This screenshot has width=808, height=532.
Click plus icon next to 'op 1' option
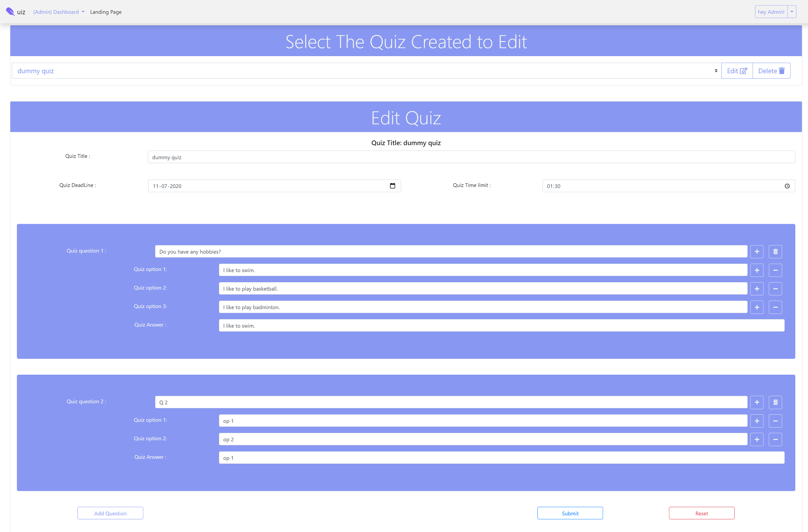click(757, 421)
